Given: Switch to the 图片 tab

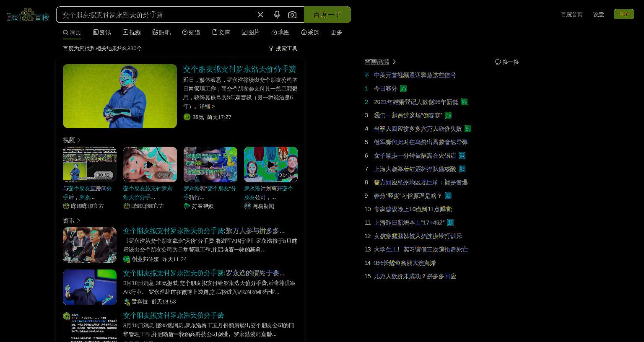Looking at the screenshot, I should (251, 32).
